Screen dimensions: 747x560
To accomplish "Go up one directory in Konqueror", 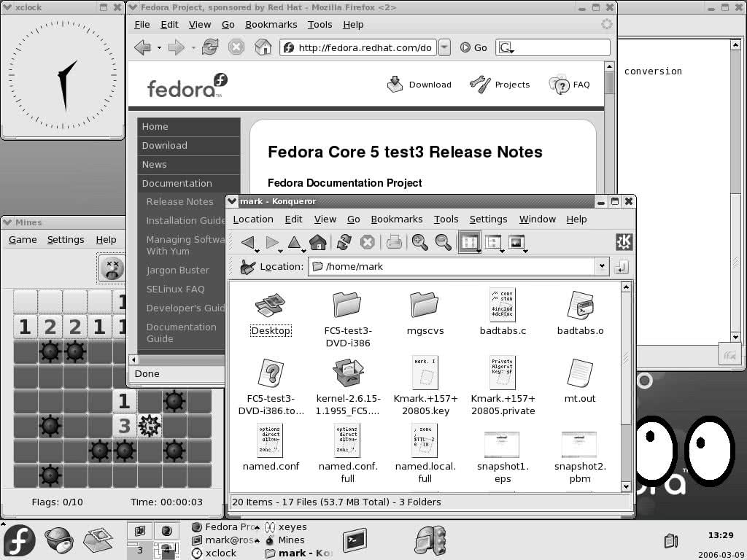I will 295,242.
